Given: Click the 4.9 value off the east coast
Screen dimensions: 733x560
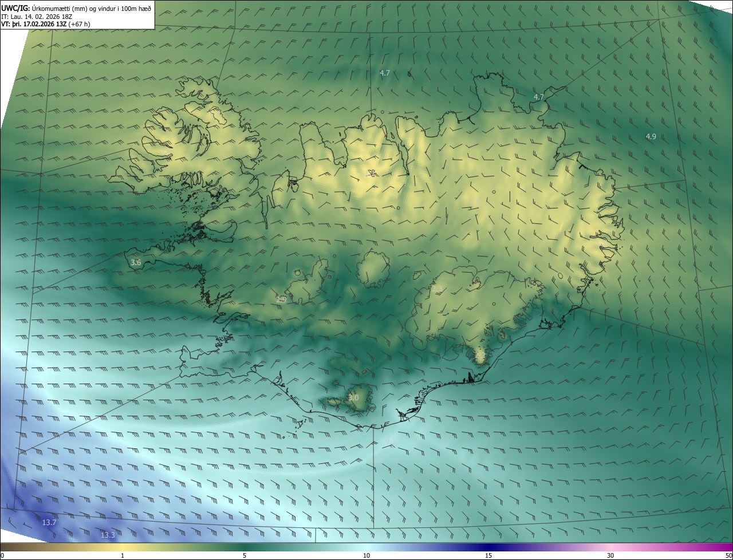Looking at the screenshot, I should pyautogui.click(x=651, y=136).
